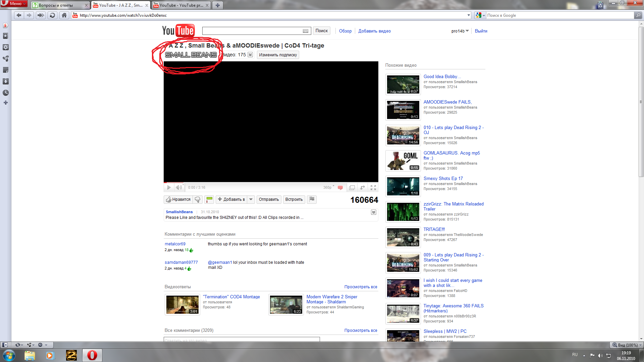The width and height of the screenshot is (644, 362).
Task: Open the Opera Меню button
Action: pyautogui.click(x=14, y=4)
